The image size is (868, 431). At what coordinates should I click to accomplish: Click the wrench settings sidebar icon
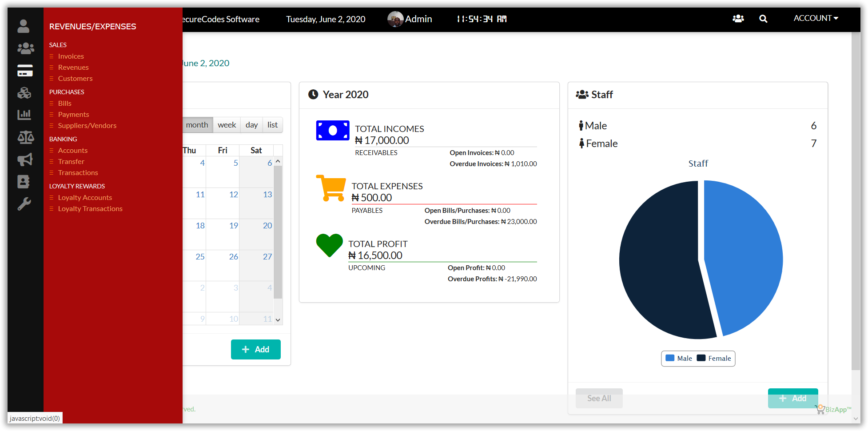point(24,204)
